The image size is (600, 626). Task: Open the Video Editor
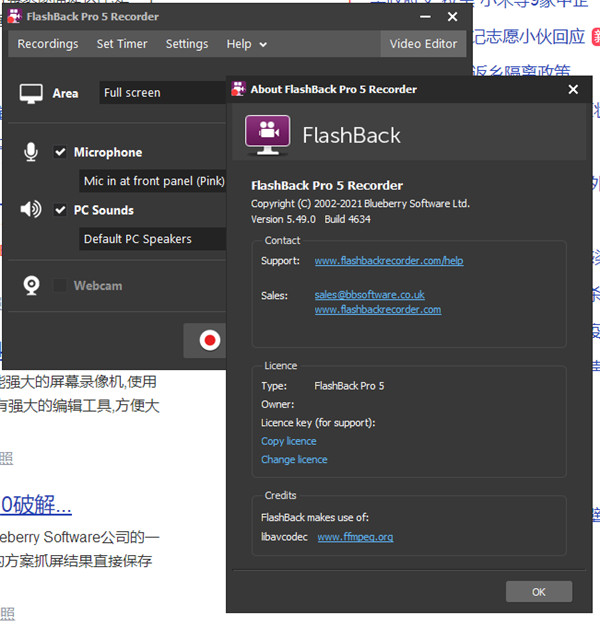pos(423,44)
